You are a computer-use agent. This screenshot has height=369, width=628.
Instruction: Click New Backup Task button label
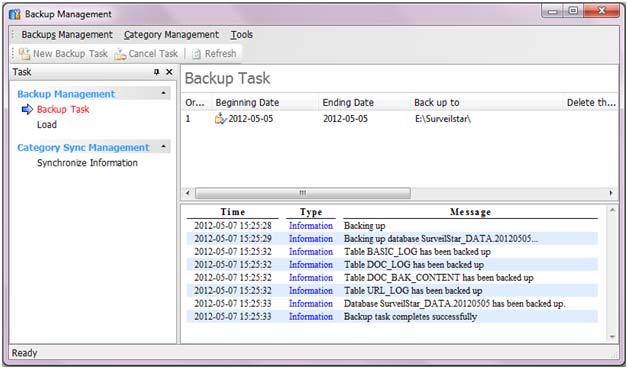(x=70, y=54)
